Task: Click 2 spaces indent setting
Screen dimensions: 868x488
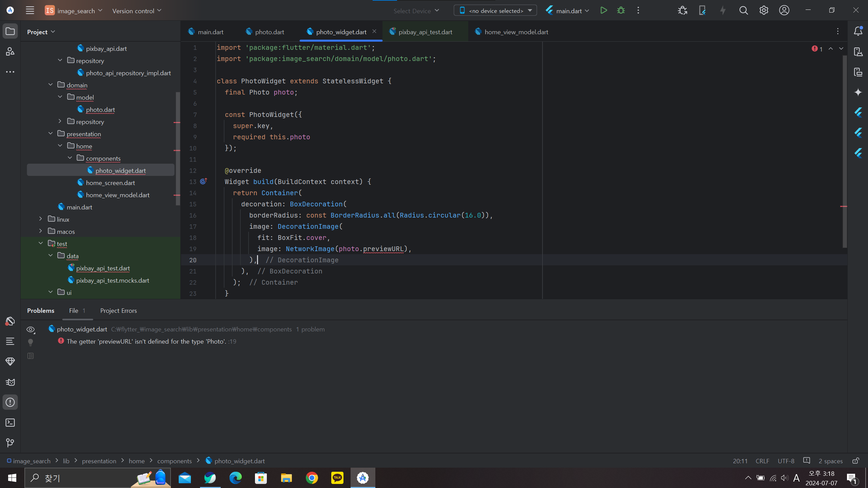Action: click(830, 461)
